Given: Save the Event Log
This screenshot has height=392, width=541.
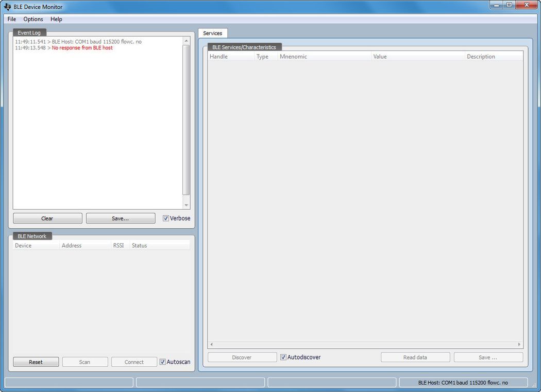Looking at the screenshot, I should click(x=120, y=218).
